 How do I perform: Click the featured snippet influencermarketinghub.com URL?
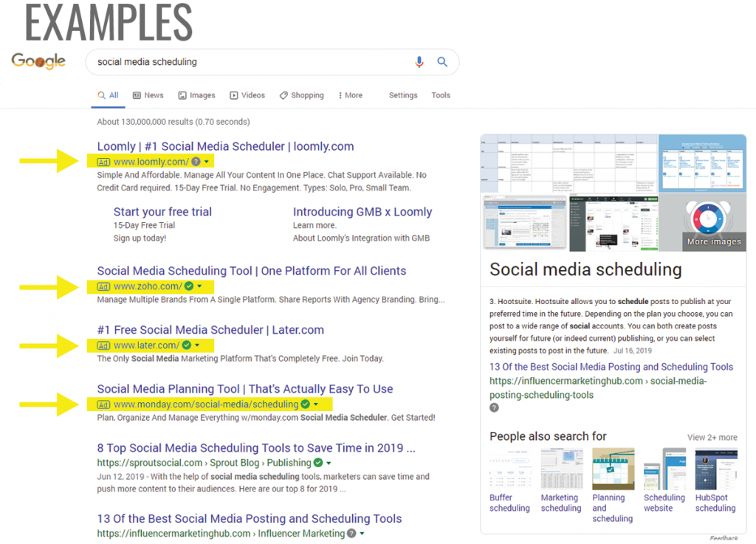tap(598, 388)
